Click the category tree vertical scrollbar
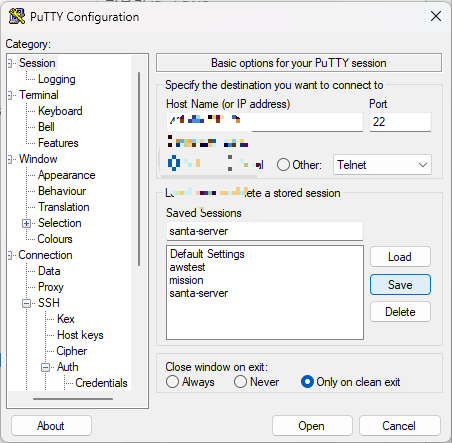Viewport: 452px width, 443px height. (139, 169)
